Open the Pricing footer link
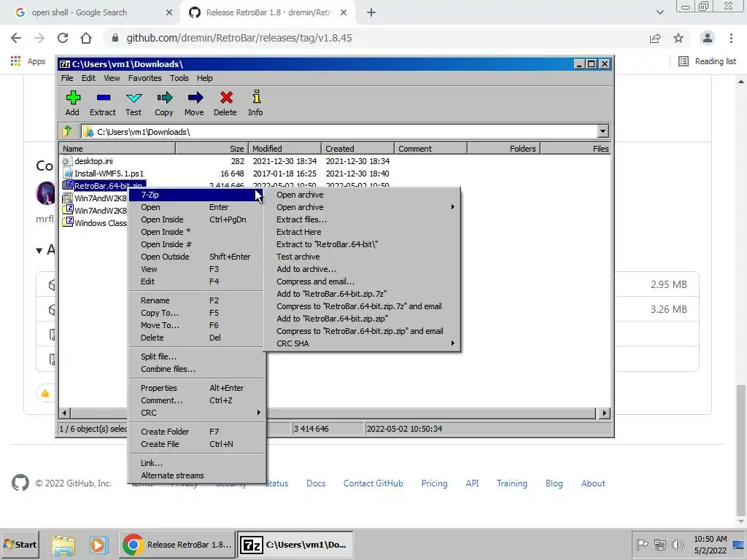This screenshot has width=747, height=560. click(435, 483)
